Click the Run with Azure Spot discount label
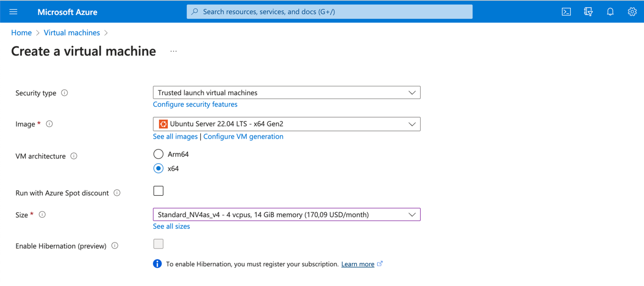 pos(62,193)
